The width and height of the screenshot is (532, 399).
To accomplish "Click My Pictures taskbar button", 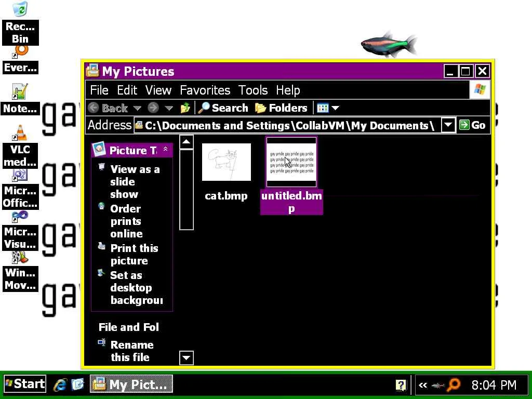I will (x=131, y=384).
